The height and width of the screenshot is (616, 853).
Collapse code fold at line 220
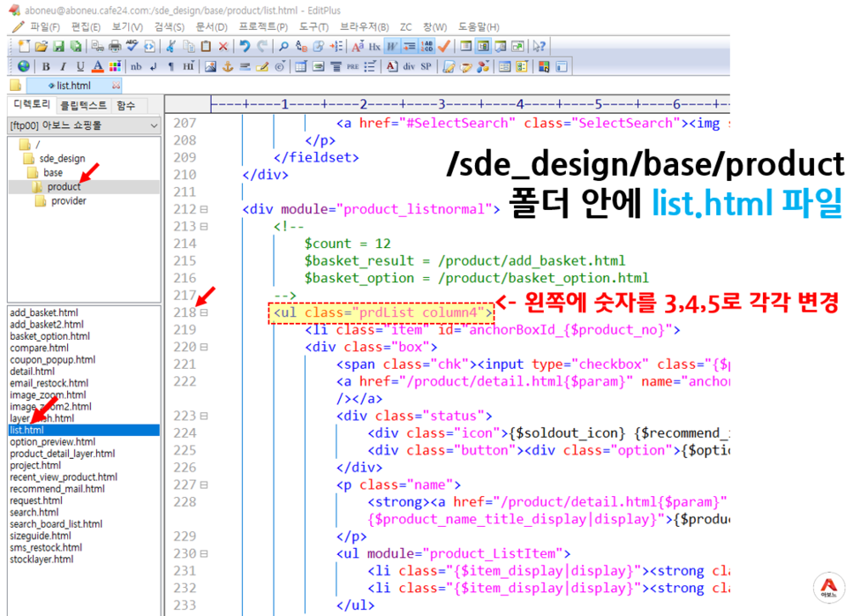pos(204,347)
